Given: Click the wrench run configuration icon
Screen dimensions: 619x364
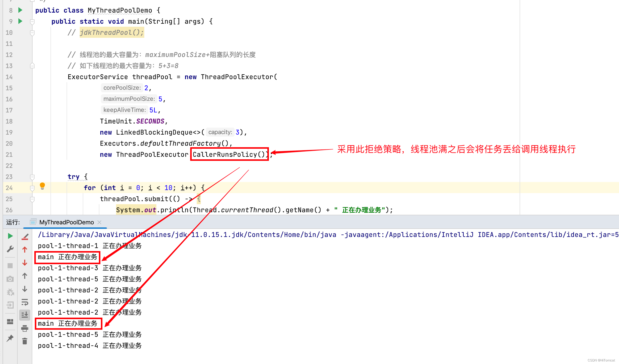Looking at the screenshot, I should click(x=10, y=249).
